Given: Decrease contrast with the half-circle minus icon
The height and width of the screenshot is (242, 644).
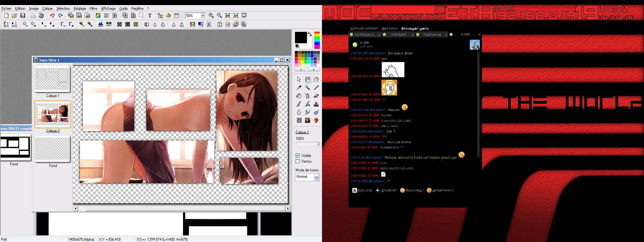Looking at the screenshot, I should pyautogui.click(x=44, y=24).
